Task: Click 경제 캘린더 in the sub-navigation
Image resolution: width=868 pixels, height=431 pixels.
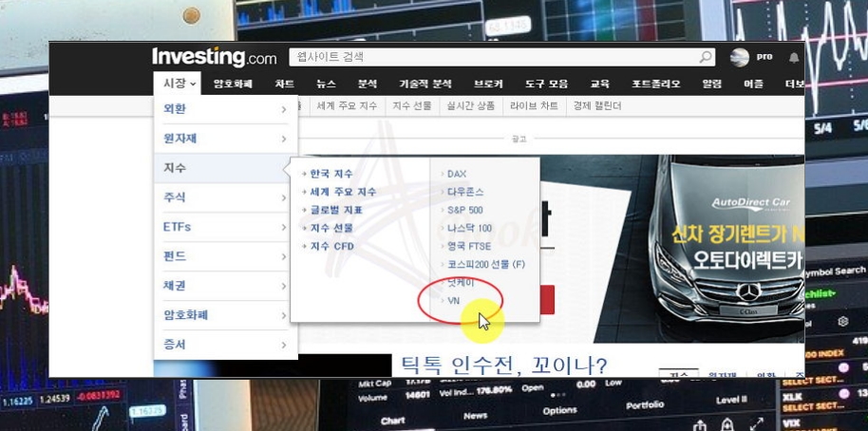Action: (597, 105)
